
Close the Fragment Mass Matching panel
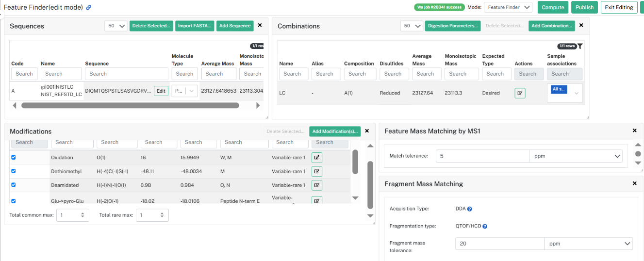(634, 183)
